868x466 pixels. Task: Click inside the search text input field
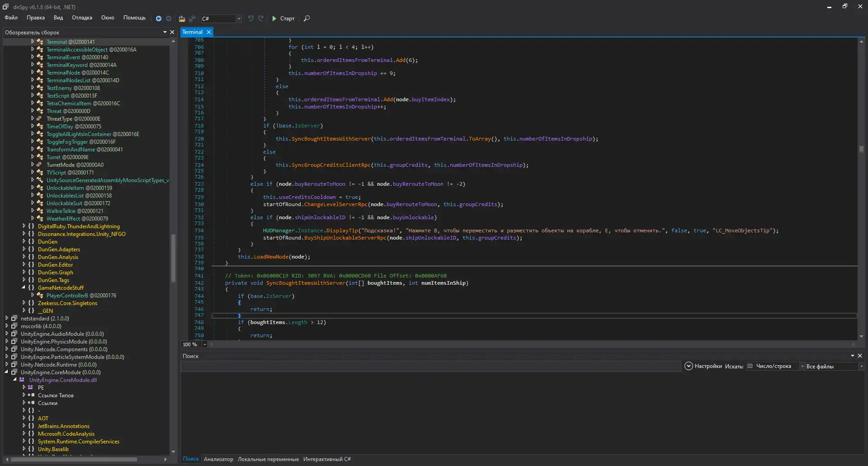click(431, 367)
